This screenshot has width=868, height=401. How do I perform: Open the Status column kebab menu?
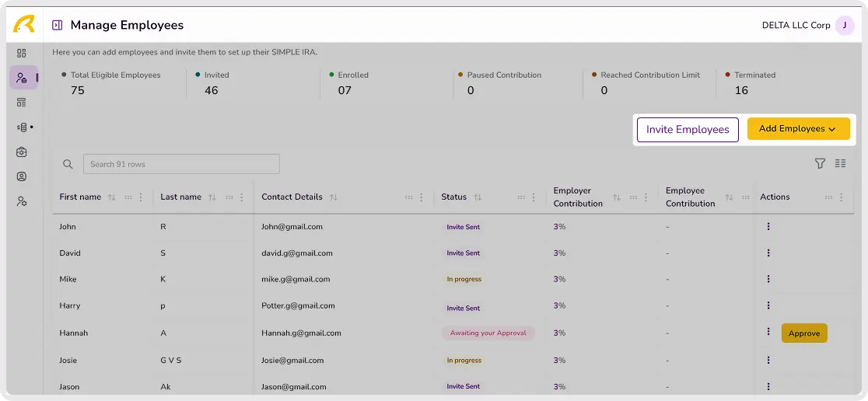click(534, 197)
